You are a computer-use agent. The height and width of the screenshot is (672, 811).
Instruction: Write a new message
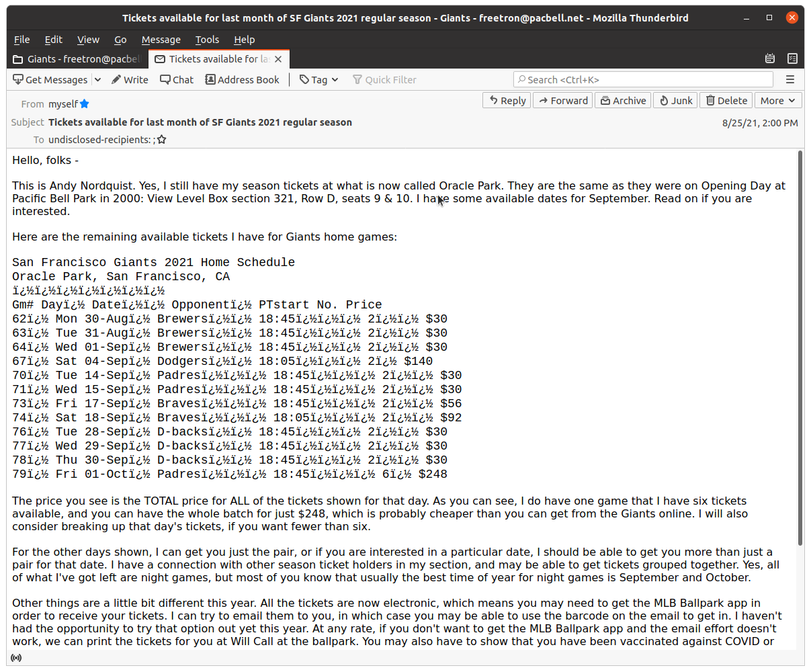[130, 79]
